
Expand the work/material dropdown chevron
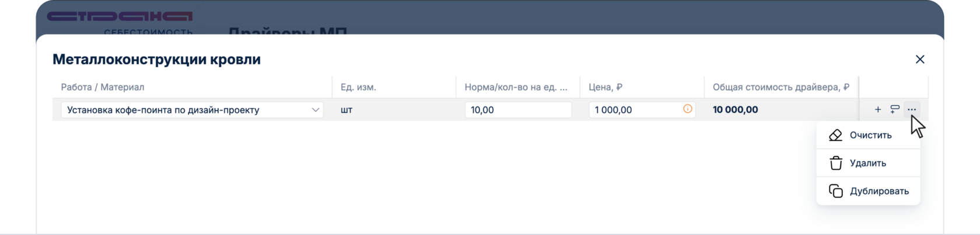click(316, 110)
